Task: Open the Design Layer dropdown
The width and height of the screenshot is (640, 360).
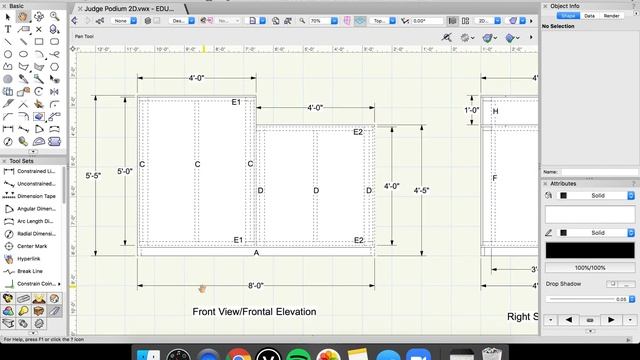Action: pyautogui.click(x=182, y=20)
